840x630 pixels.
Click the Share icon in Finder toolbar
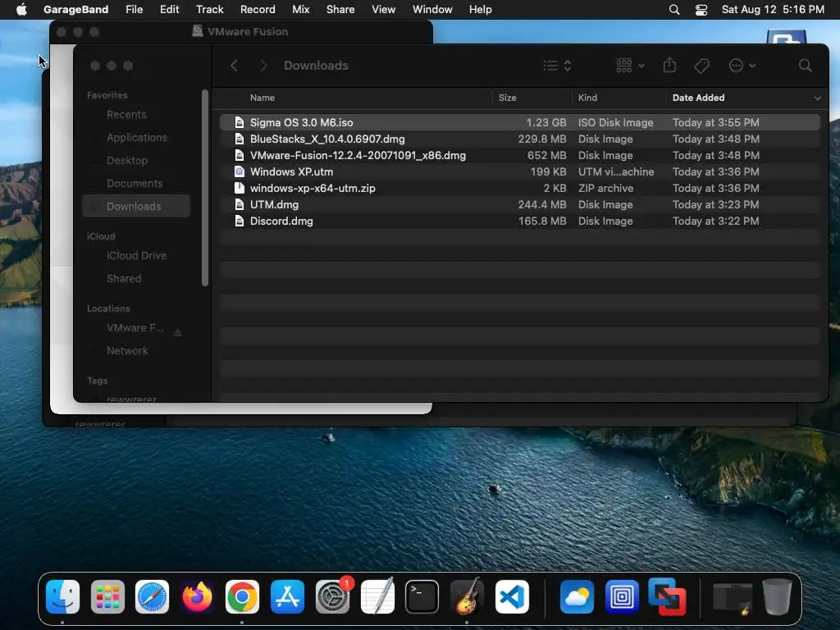click(669, 66)
